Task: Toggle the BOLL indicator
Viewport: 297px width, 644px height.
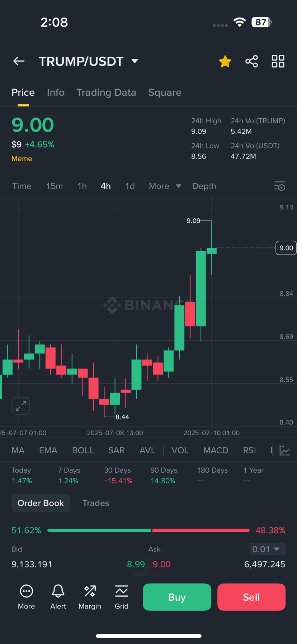Action: [x=83, y=450]
